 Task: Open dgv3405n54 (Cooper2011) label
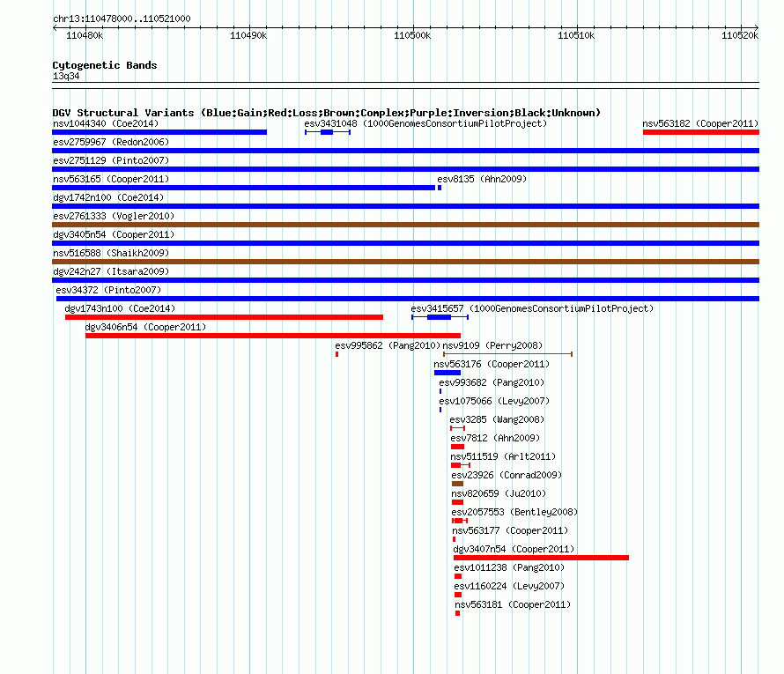114,234
